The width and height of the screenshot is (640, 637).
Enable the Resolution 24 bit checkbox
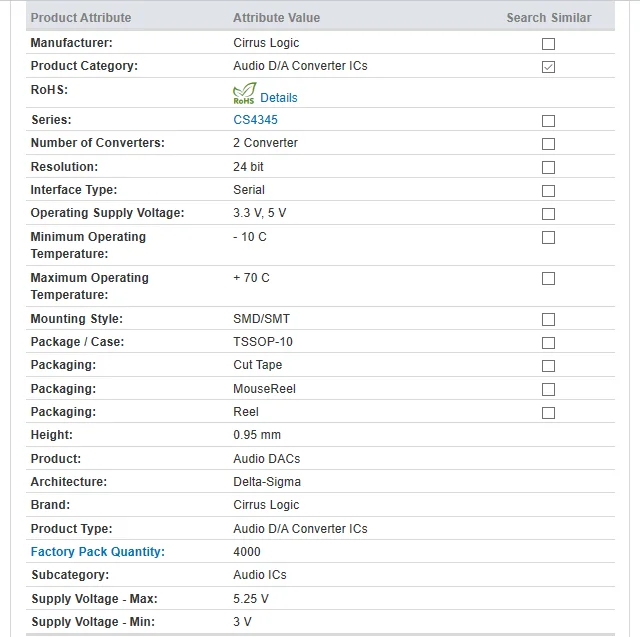coord(548,167)
